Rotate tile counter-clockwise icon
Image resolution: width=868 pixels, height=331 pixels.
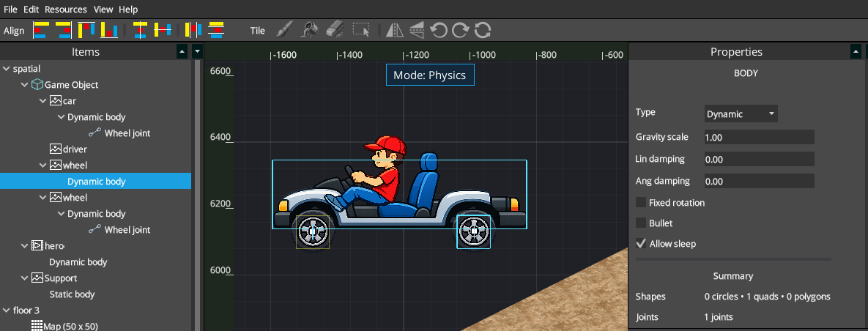click(x=439, y=30)
